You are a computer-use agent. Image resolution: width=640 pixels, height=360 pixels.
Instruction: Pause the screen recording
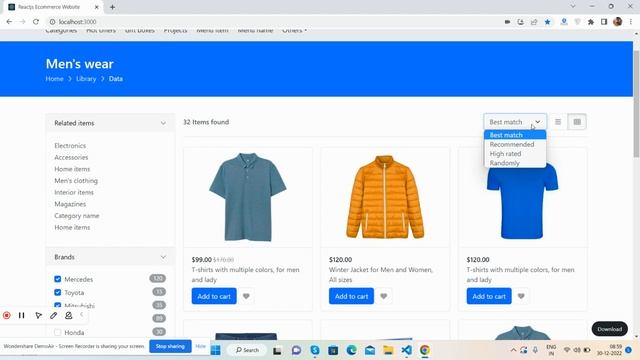(x=22, y=316)
